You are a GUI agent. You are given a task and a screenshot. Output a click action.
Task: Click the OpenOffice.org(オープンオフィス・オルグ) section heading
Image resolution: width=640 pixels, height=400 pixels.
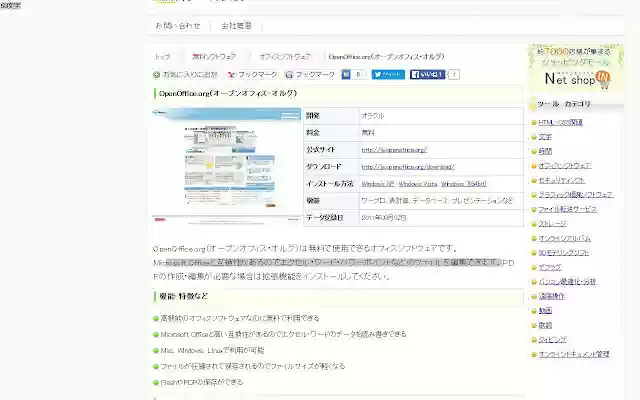tap(228, 93)
